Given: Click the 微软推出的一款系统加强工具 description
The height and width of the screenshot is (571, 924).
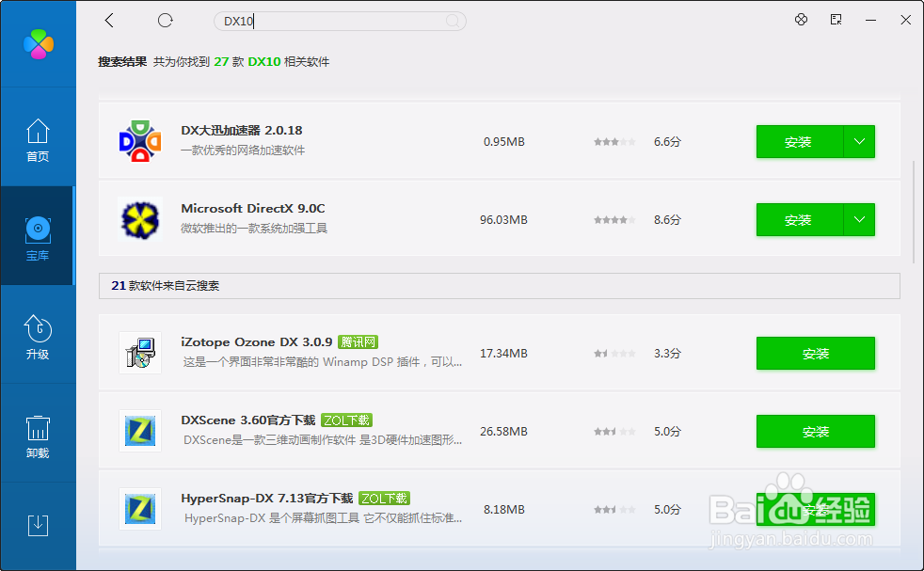Looking at the screenshot, I should (254, 228).
